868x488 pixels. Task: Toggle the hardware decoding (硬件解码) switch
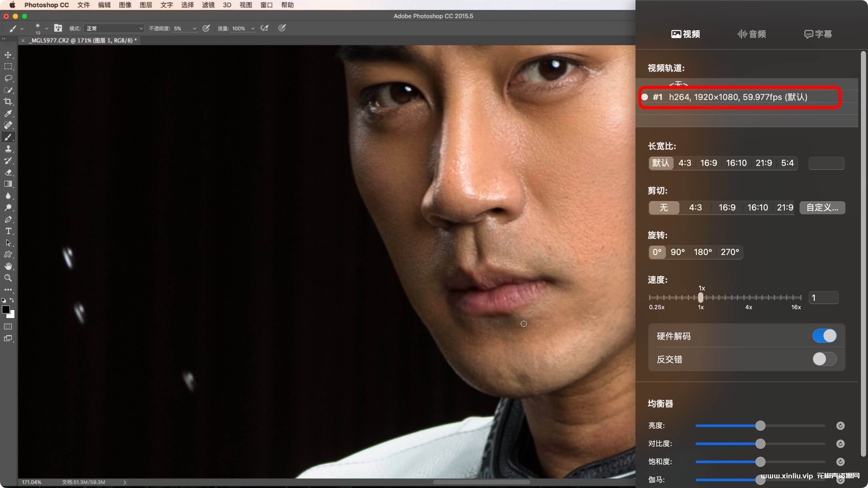coord(824,336)
